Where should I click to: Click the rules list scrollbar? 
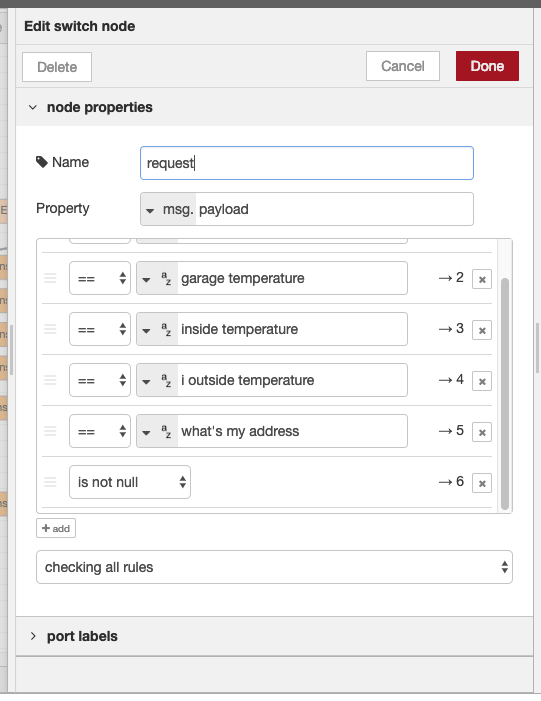(505, 393)
